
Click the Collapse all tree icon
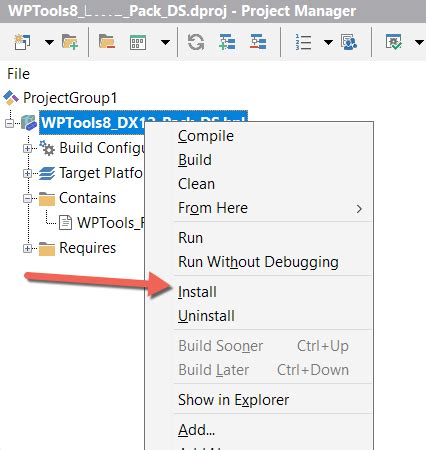[258, 42]
